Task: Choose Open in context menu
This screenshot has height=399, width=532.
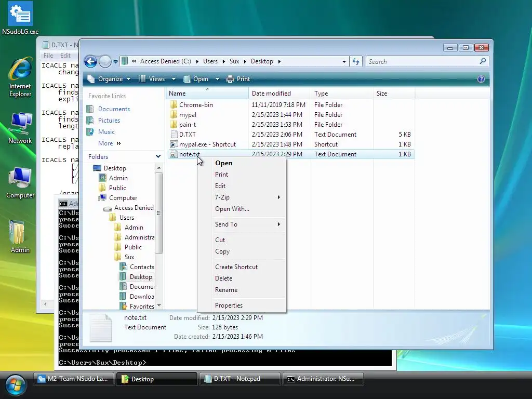Action: 241,163
